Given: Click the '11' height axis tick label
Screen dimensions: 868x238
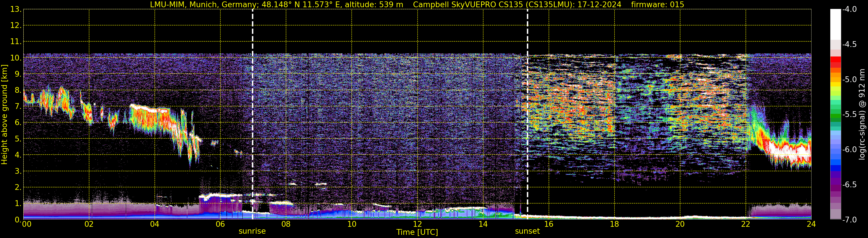Looking at the screenshot, I should click(16, 42).
